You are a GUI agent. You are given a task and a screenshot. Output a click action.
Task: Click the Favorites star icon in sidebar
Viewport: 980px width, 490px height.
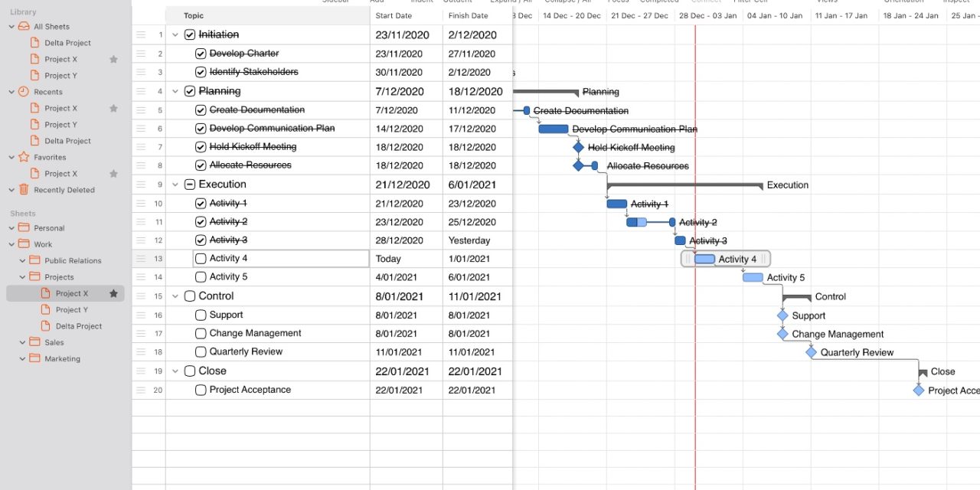point(24,157)
